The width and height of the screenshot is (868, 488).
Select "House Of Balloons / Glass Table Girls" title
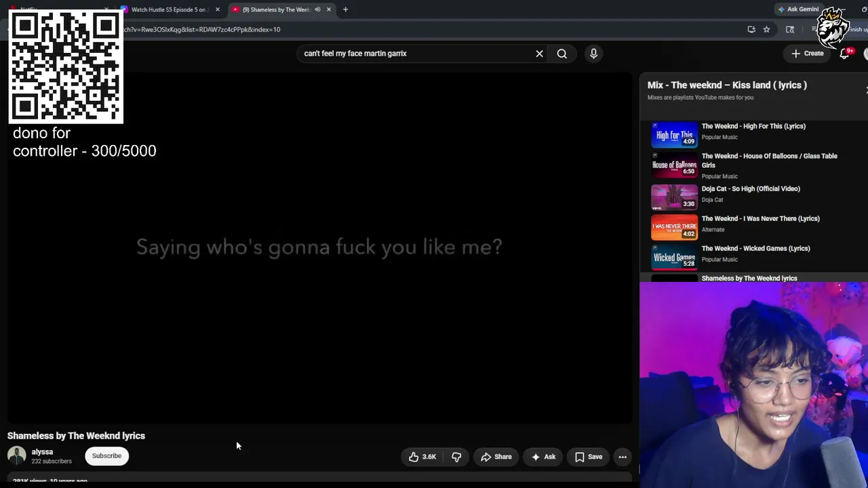pos(769,160)
